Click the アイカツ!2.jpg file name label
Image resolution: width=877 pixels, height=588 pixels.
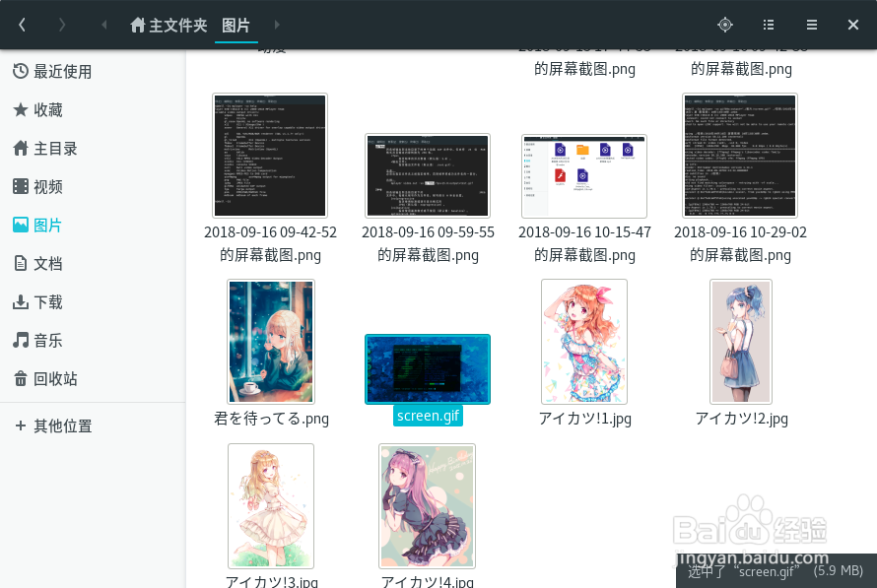[x=741, y=418]
